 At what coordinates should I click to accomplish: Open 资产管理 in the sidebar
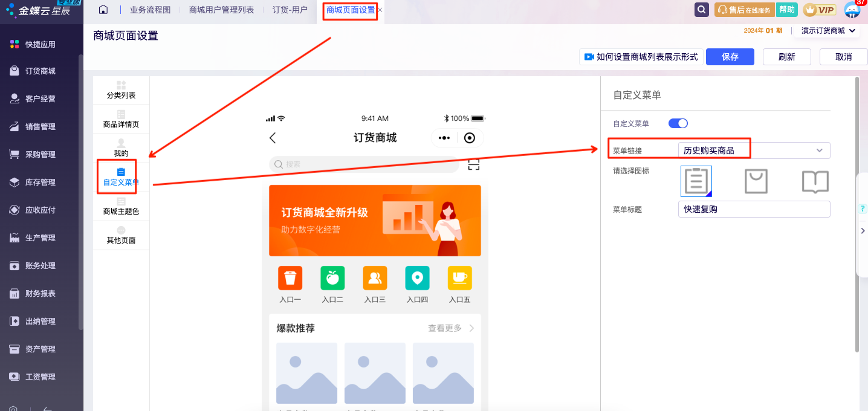(40, 349)
